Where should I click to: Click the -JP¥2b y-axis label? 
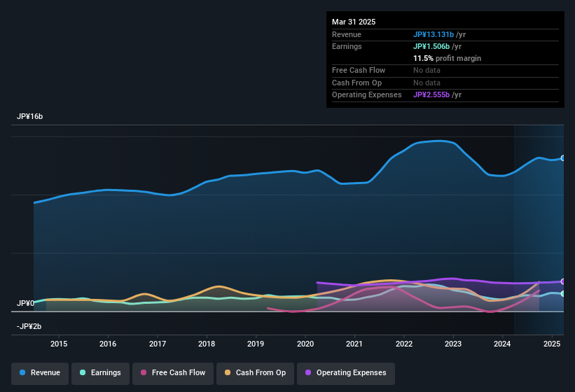(29, 326)
